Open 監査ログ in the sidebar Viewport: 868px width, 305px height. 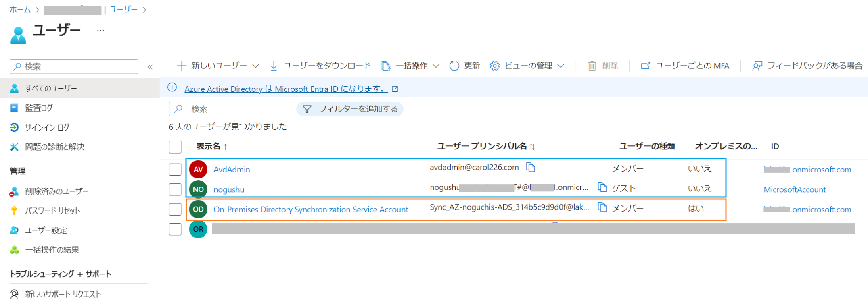tap(39, 108)
